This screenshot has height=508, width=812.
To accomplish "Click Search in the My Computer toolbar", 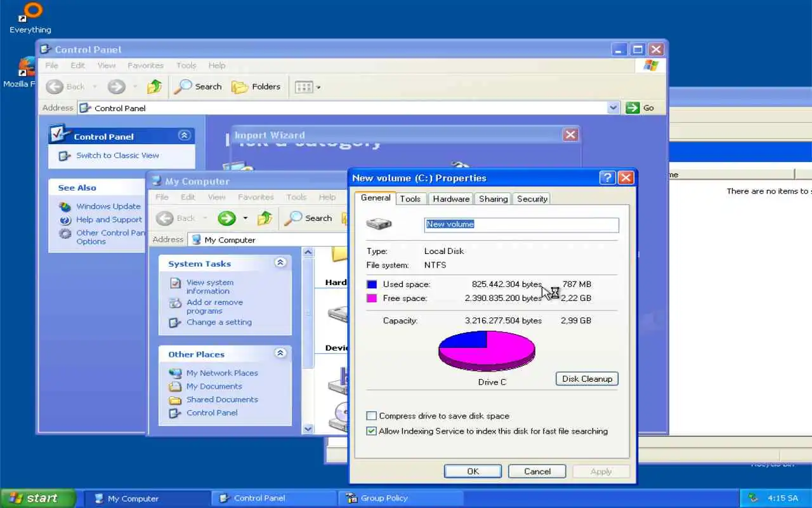I will pyautogui.click(x=308, y=218).
